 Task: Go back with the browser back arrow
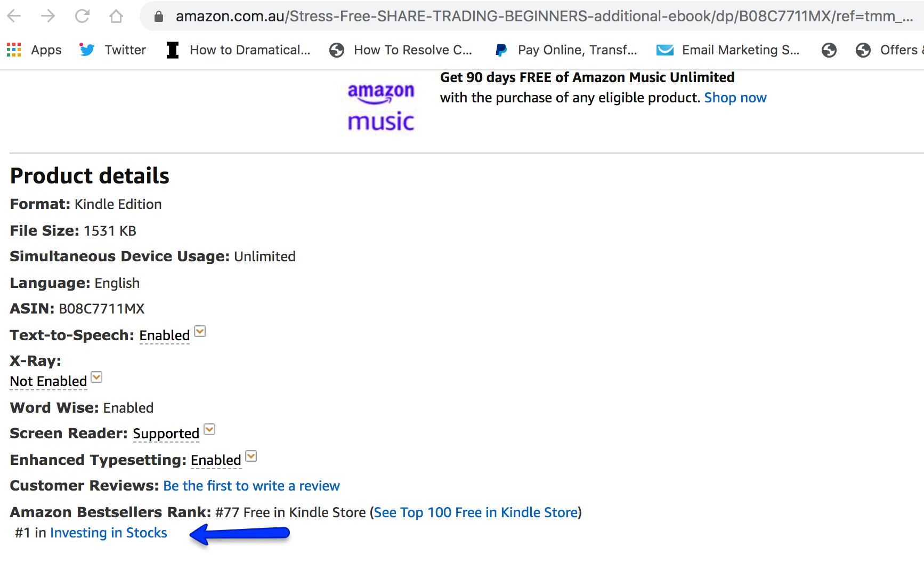tap(14, 16)
